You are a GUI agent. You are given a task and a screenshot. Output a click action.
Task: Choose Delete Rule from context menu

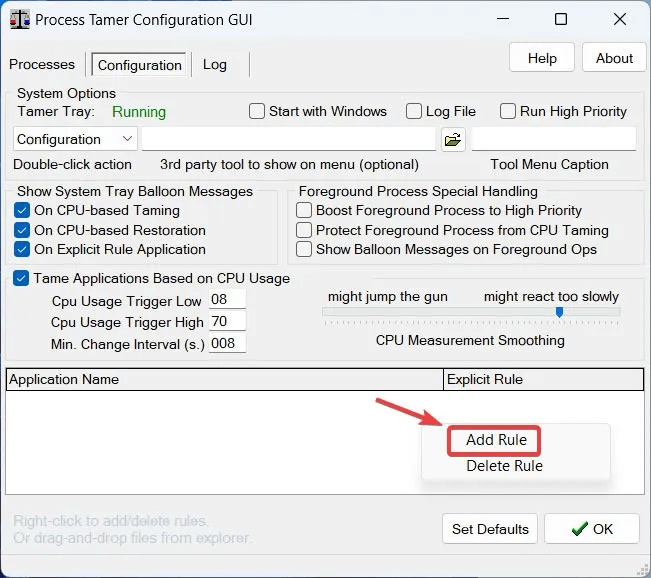point(504,466)
